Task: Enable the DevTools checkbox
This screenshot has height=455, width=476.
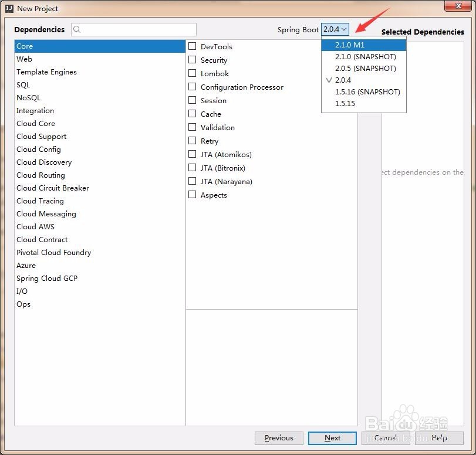Action: pyautogui.click(x=192, y=46)
